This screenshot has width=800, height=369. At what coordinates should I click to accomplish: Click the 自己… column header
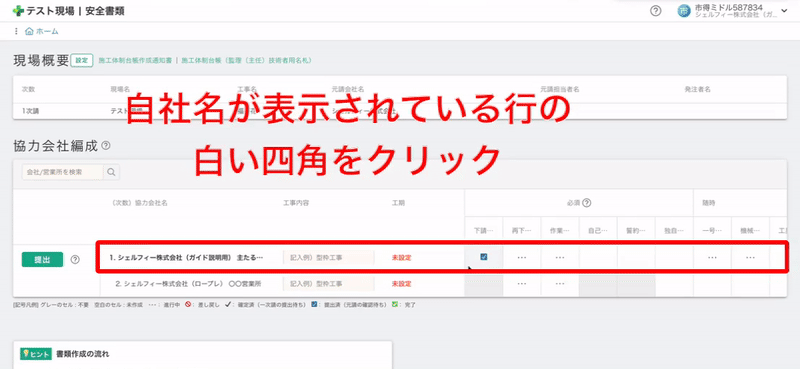[598, 231]
